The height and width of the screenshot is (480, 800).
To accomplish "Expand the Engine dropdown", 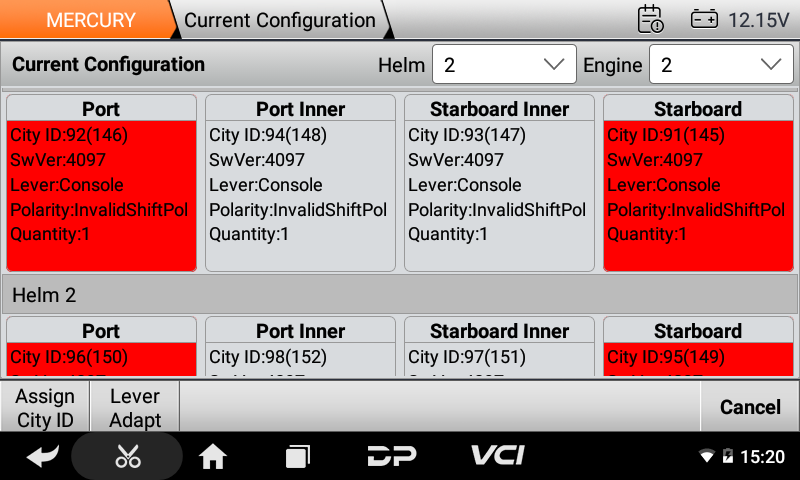I will pyautogui.click(x=721, y=65).
